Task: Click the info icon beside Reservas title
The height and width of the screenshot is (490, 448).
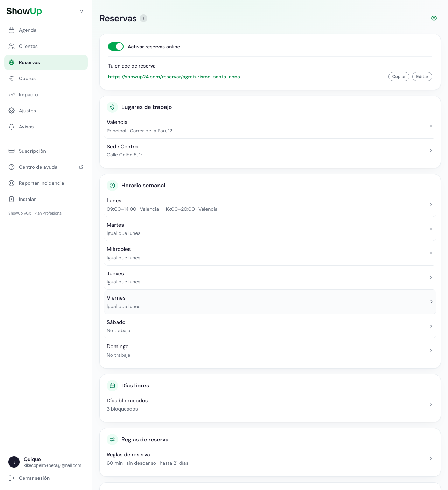Action: tap(143, 18)
